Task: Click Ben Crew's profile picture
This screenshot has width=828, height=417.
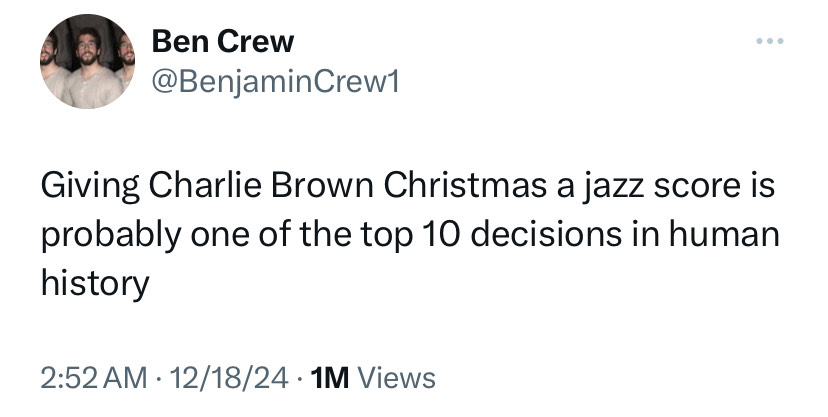Action: (87, 62)
